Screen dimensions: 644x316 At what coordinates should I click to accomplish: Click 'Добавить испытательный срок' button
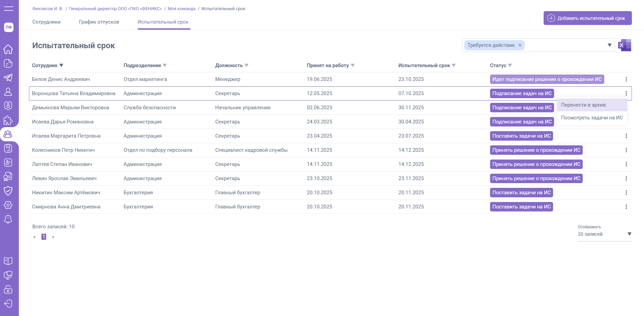[x=587, y=18]
